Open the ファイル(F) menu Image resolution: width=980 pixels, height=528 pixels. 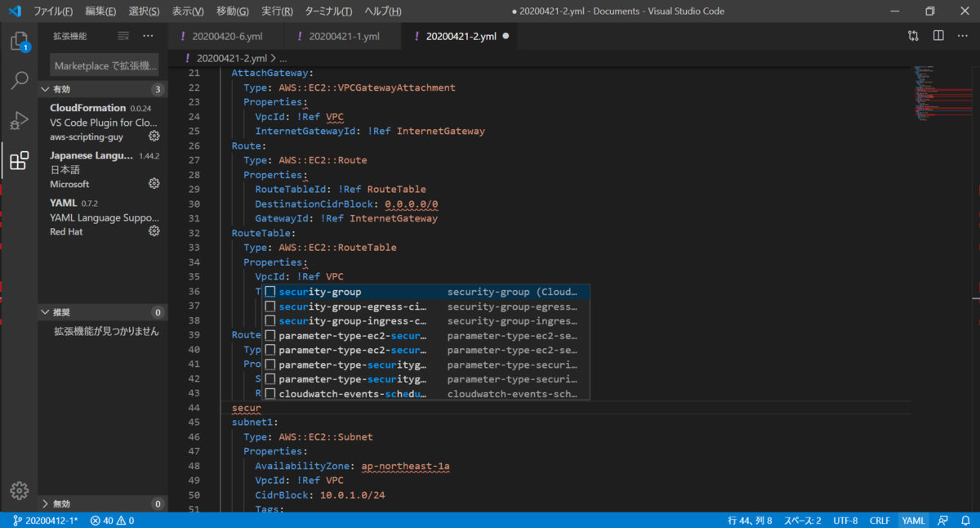[x=53, y=11]
